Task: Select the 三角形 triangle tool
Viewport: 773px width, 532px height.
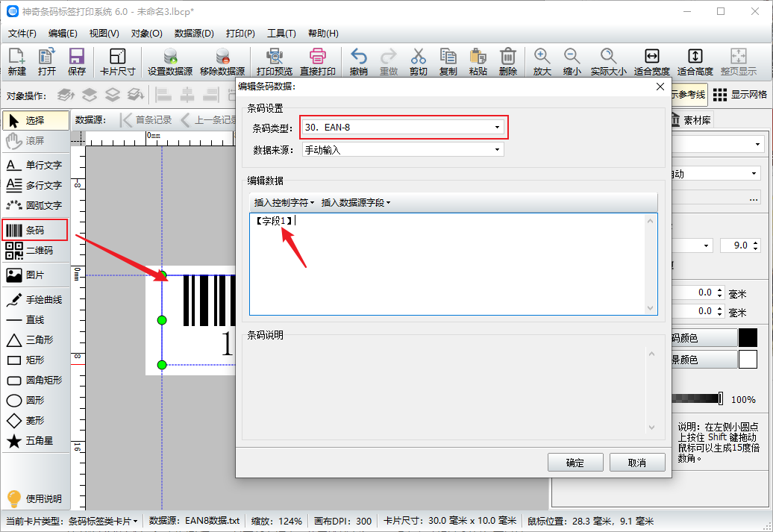Action: pyautogui.click(x=35, y=339)
